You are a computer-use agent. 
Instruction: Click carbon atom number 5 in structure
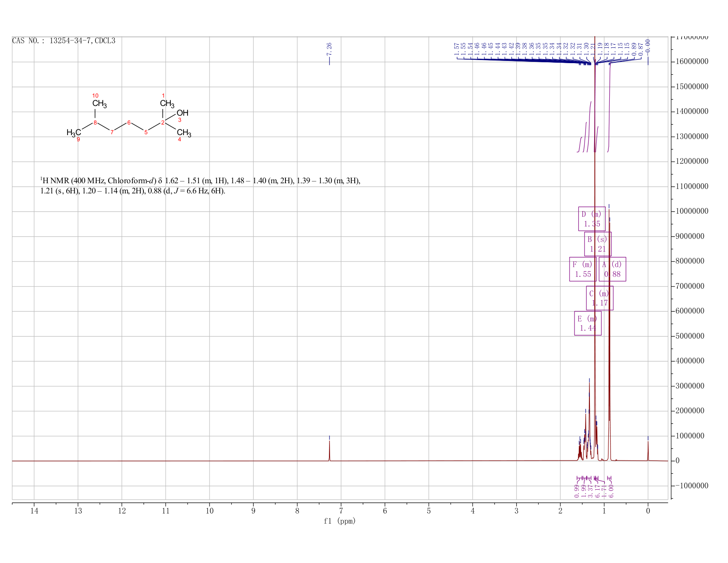(146, 132)
